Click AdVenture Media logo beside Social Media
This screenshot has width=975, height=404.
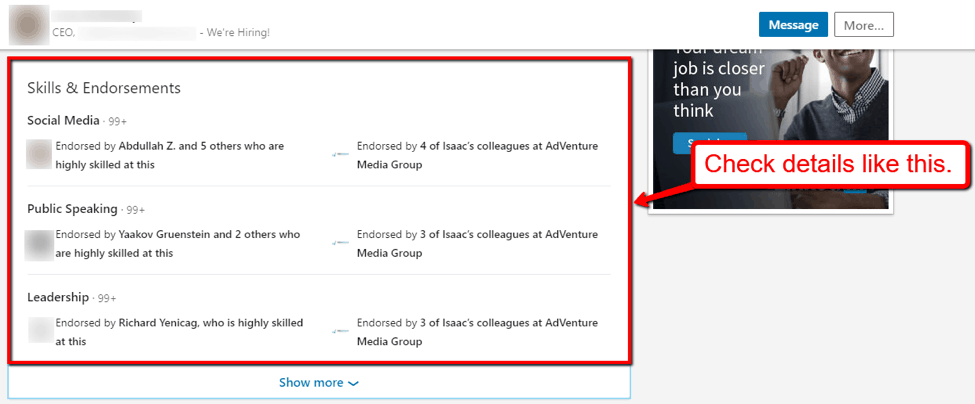tap(340, 155)
